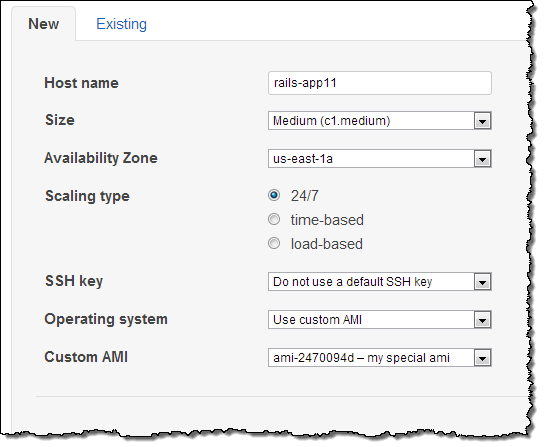Switch to the New tab
This screenshot has height=447, width=544.
point(44,24)
